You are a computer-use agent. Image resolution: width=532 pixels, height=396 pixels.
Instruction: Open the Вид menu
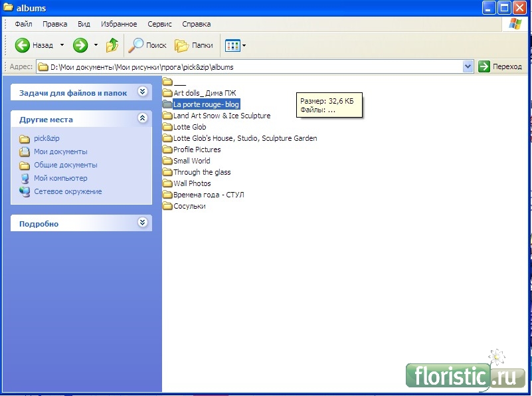click(84, 24)
